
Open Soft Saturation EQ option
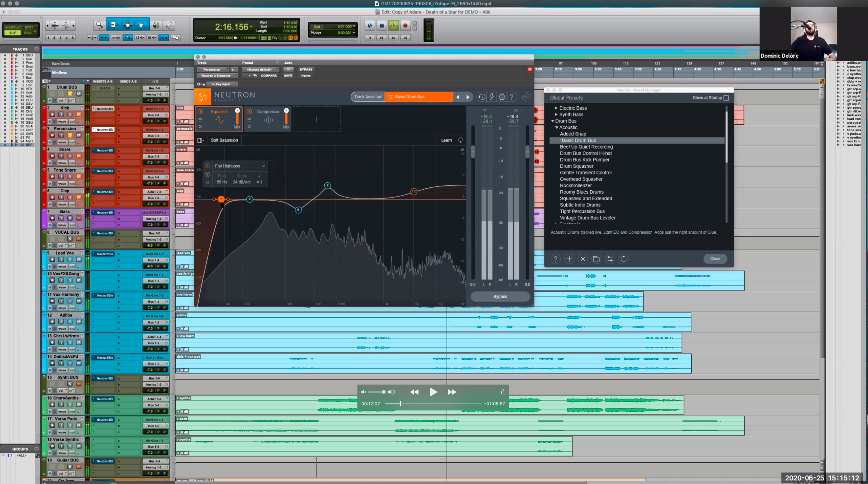[224, 140]
